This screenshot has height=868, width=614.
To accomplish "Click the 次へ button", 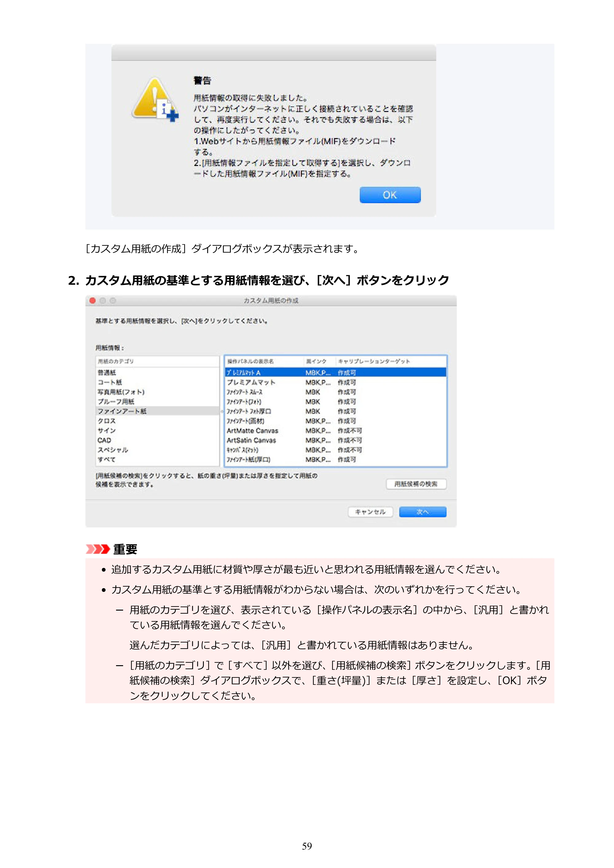I will (422, 511).
